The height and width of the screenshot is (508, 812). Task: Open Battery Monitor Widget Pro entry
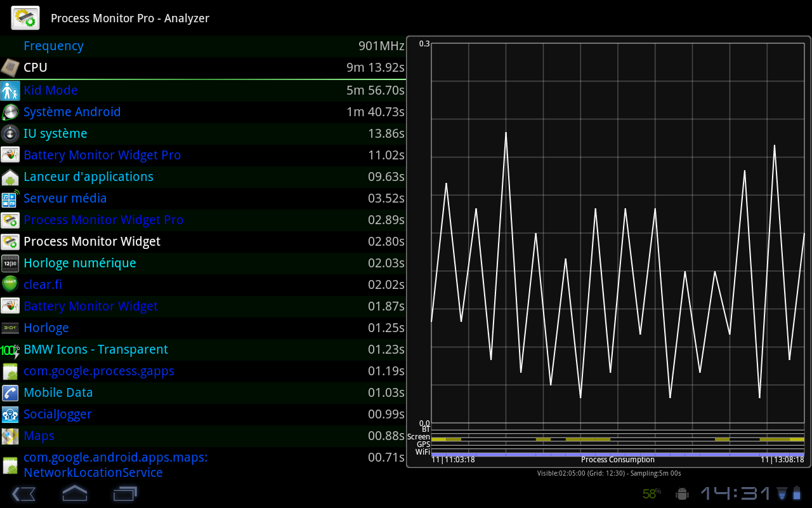[x=203, y=155]
